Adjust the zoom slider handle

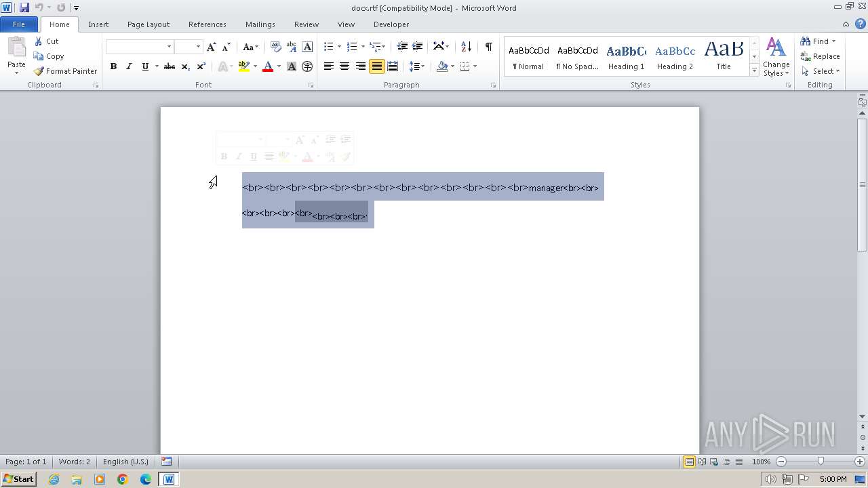[x=821, y=462]
